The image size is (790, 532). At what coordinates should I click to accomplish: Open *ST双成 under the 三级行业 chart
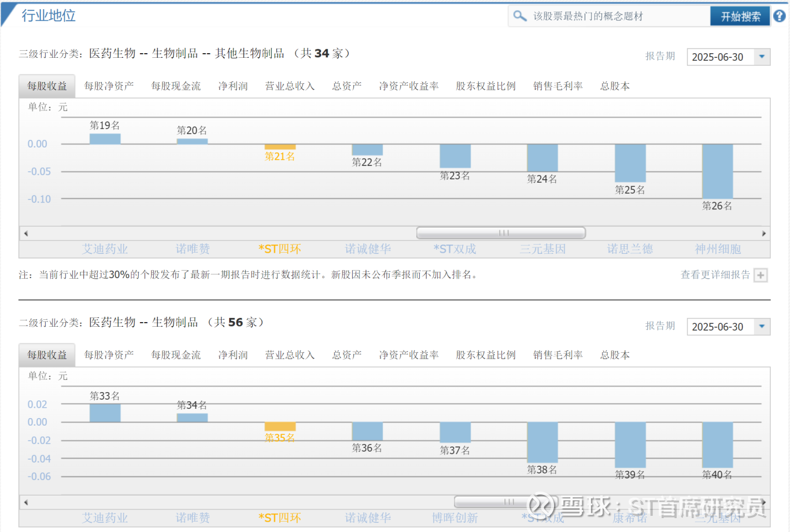click(x=455, y=249)
